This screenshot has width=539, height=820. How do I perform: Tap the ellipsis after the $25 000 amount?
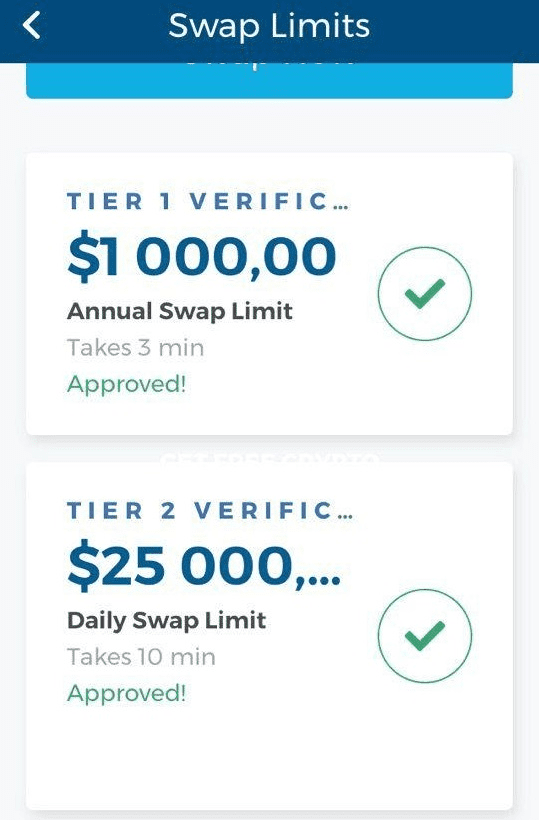[x=322, y=579]
